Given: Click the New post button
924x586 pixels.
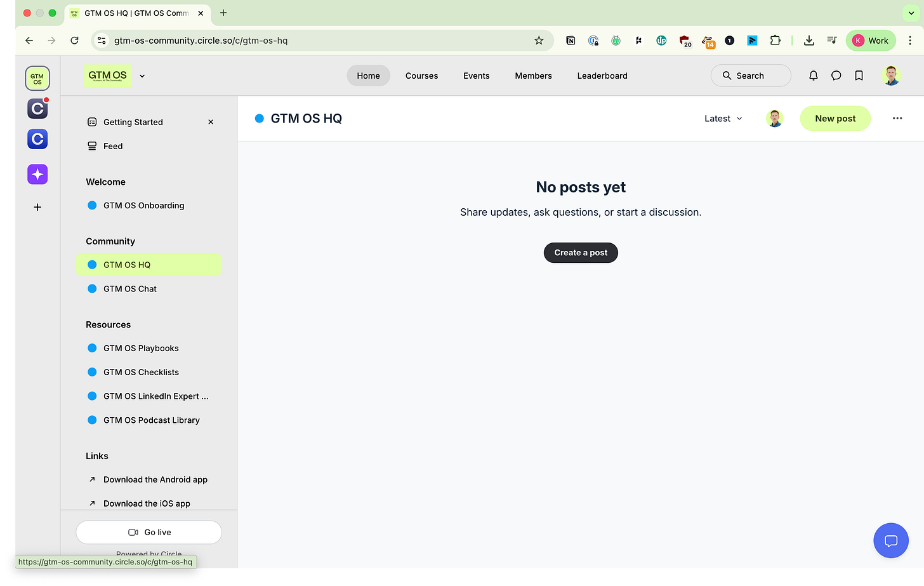Looking at the screenshot, I should pyautogui.click(x=835, y=118).
